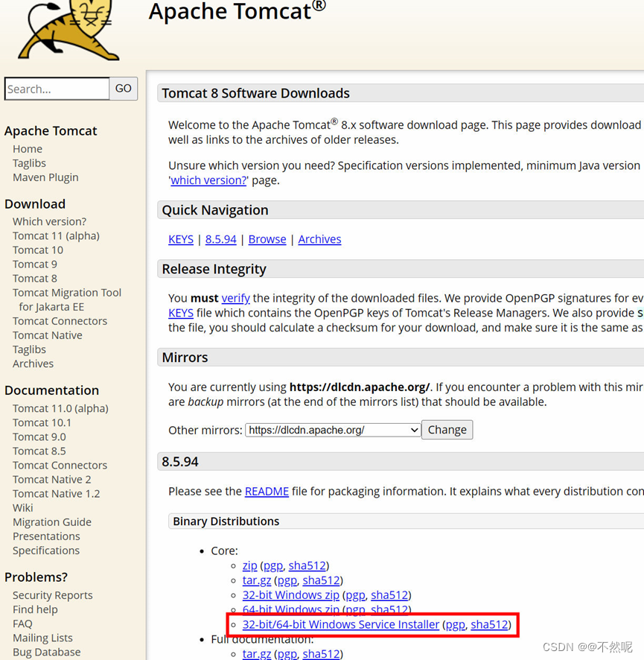Open pgp for Windows Service Installer
This screenshot has width=644, height=660.
[x=456, y=625]
